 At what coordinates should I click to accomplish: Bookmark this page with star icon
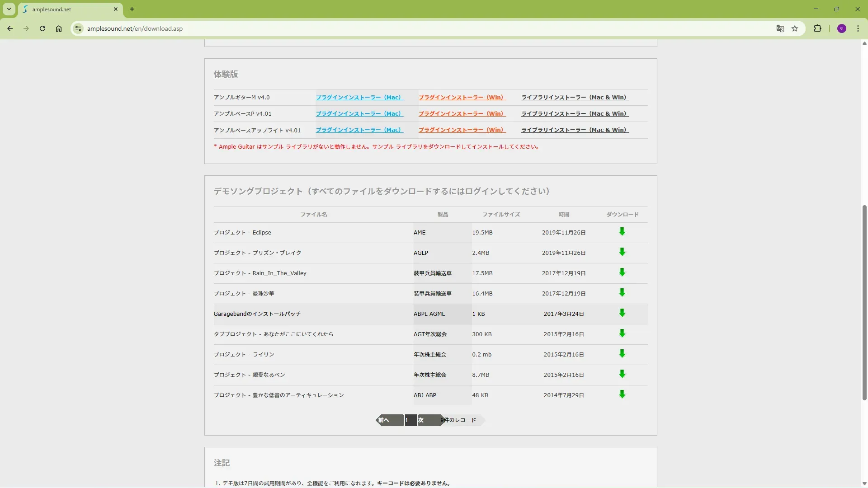pyautogui.click(x=795, y=28)
